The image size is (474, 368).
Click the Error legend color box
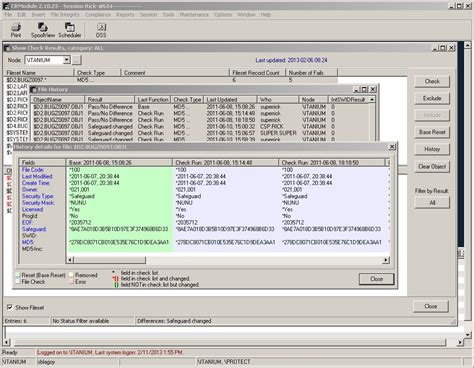pos(71,282)
